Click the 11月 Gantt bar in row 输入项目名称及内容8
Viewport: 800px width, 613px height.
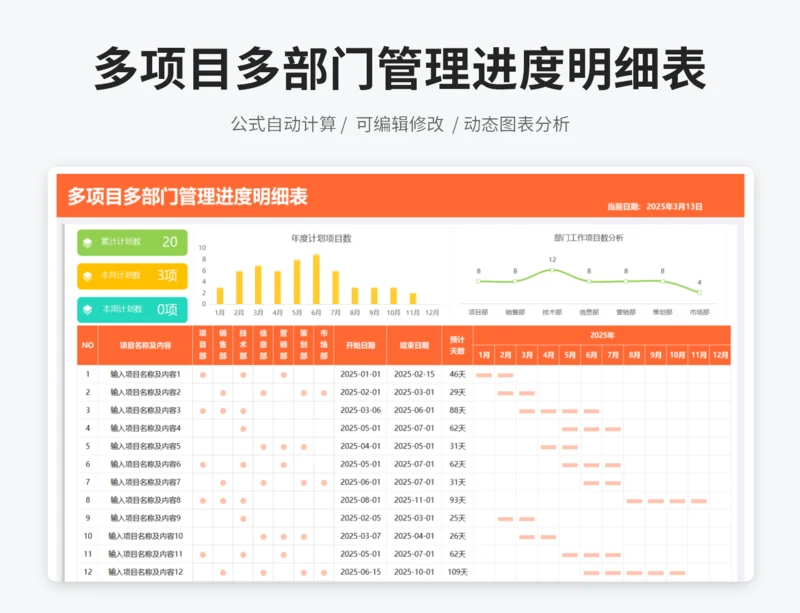tap(699, 501)
